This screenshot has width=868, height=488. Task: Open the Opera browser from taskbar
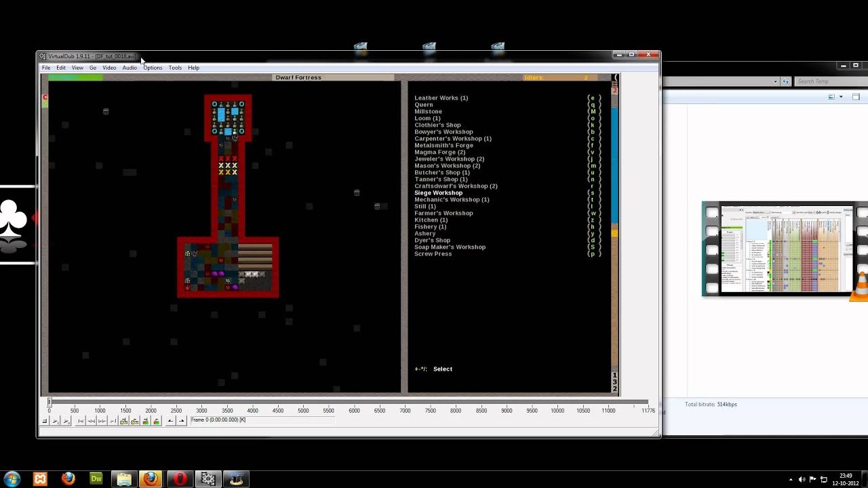[x=180, y=479]
